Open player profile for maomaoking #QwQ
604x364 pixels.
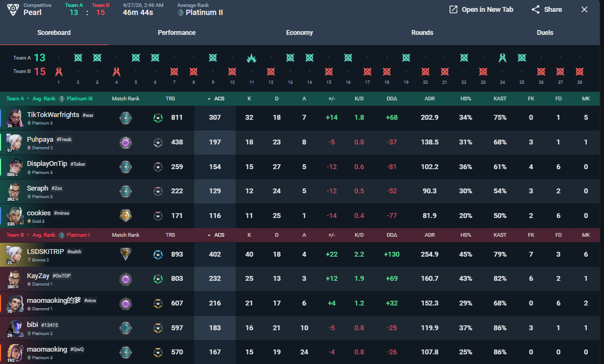[x=47, y=349]
